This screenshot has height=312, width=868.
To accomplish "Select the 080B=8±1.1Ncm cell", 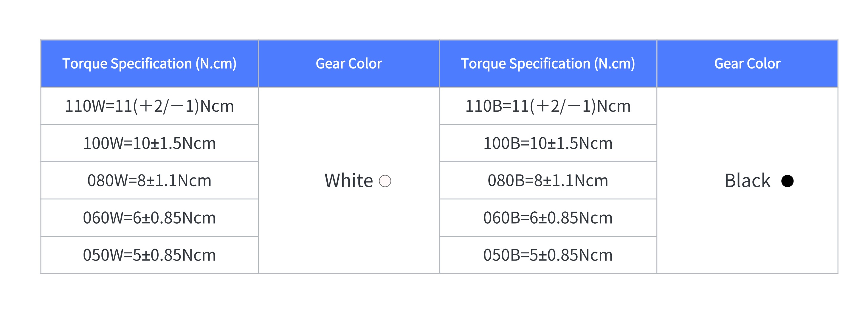I will tap(548, 181).
